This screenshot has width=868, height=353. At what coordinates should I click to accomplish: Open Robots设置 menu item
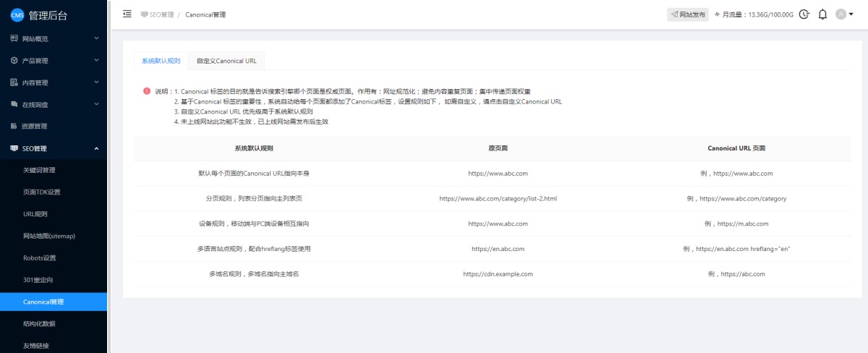[x=54, y=258]
